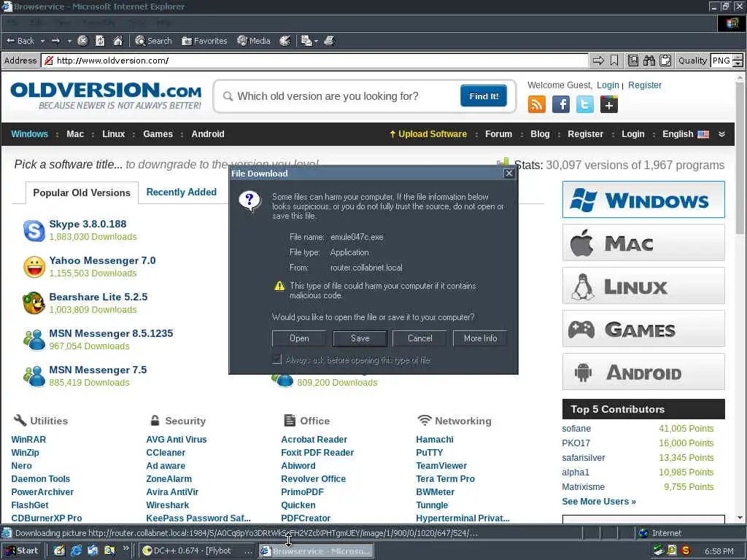Open the site Login link beside Welcome Guest
This screenshot has height=560, width=747.
click(608, 85)
